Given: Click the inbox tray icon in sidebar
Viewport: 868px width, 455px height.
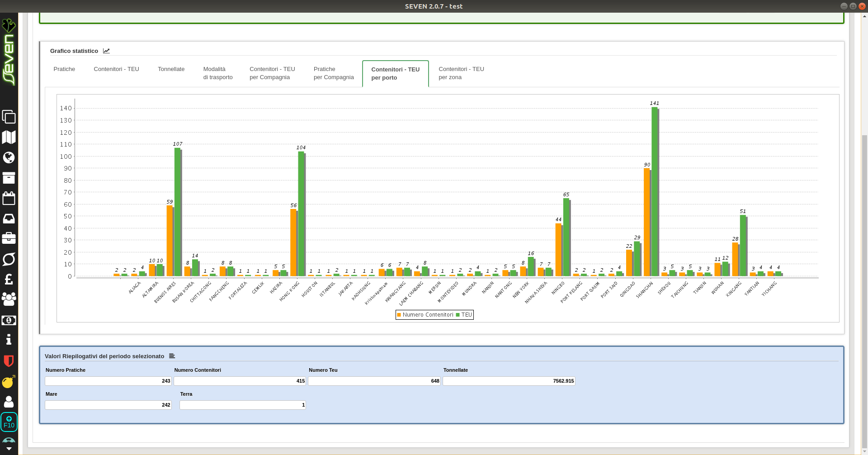Looking at the screenshot, I should (9, 218).
